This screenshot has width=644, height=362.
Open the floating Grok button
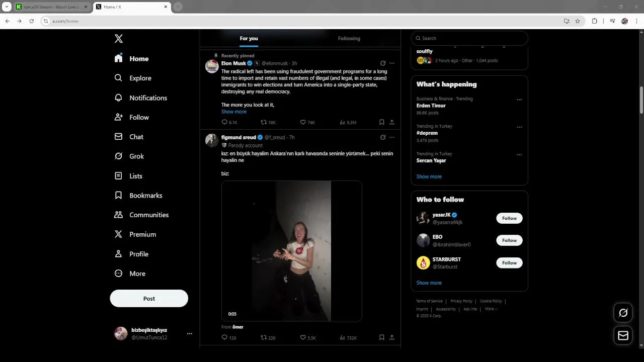(x=623, y=313)
